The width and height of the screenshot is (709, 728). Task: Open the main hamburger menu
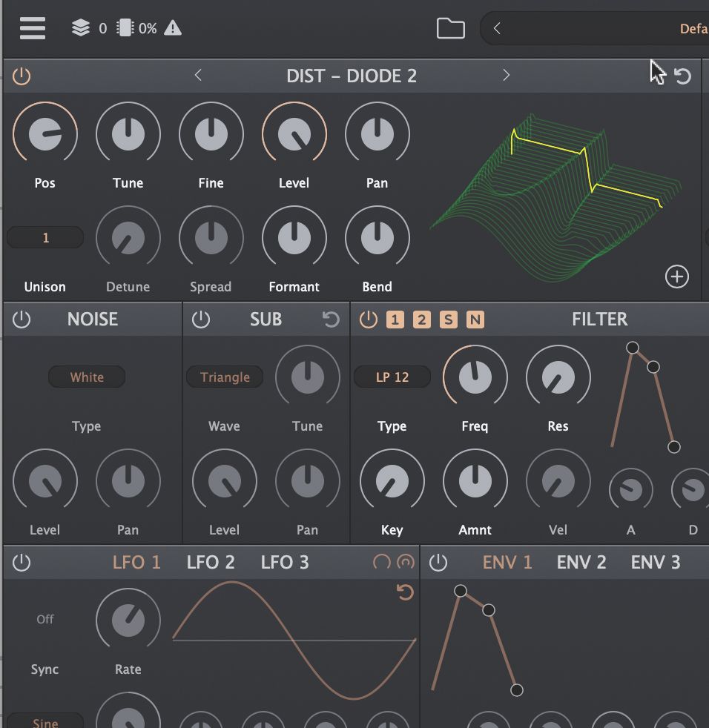click(x=31, y=27)
